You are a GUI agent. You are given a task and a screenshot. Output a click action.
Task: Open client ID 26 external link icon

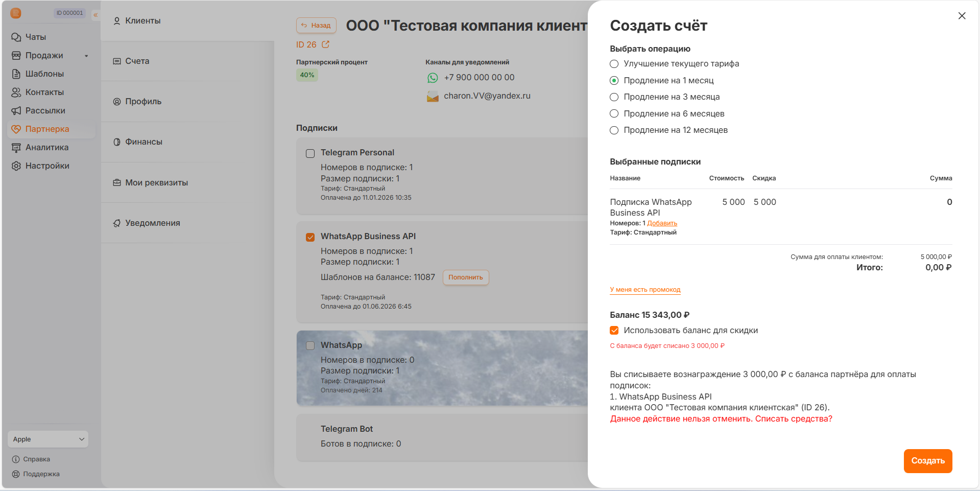(326, 44)
